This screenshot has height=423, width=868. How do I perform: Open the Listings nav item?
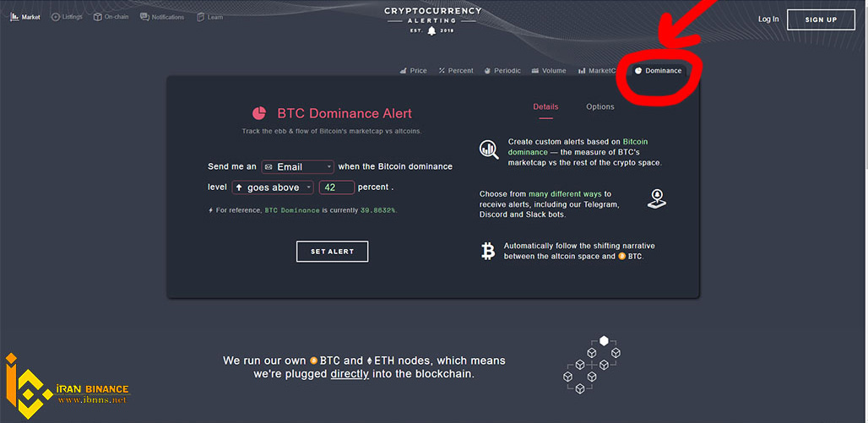pos(67,17)
